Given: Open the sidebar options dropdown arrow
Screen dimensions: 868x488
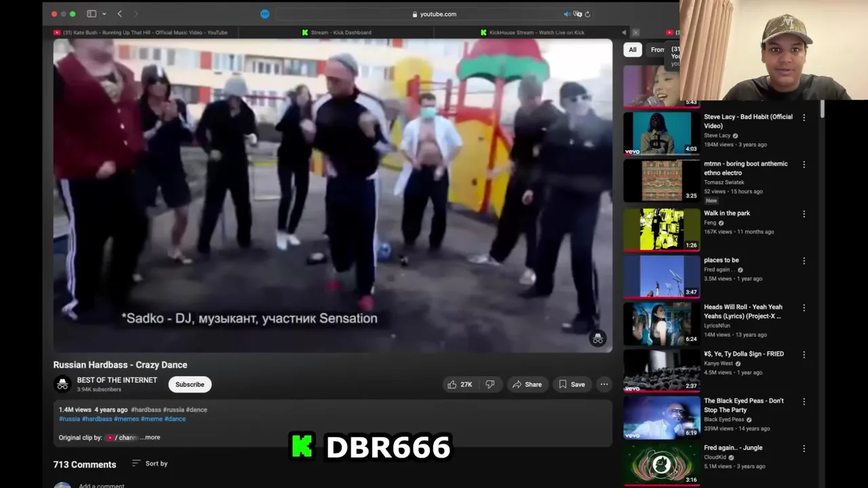Looking at the screenshot, I should point(104,14).
